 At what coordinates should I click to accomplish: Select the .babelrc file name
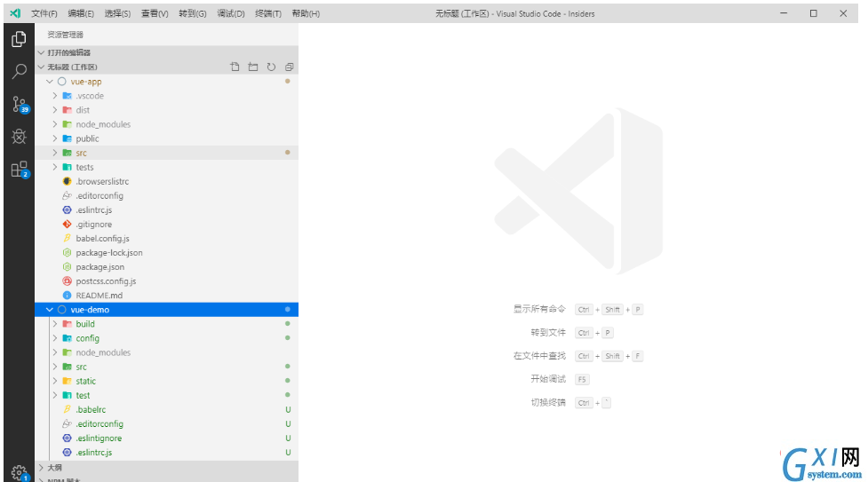coord(91,409)
